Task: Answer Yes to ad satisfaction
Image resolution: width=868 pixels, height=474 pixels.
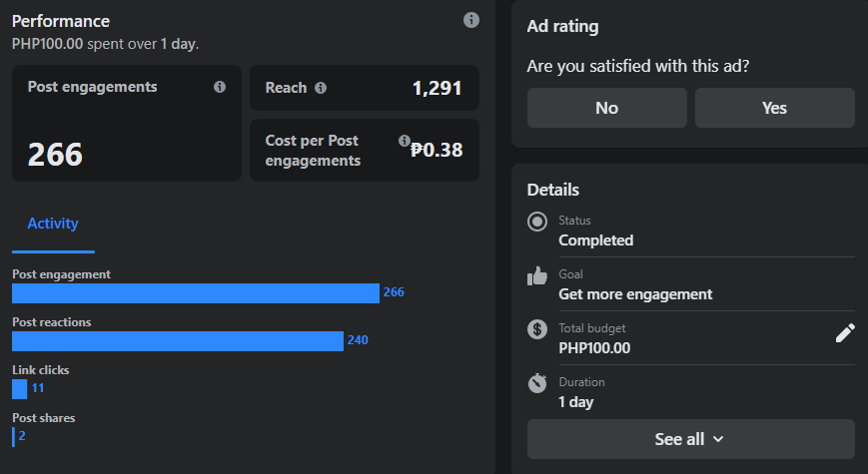Action: pos(774,108)
